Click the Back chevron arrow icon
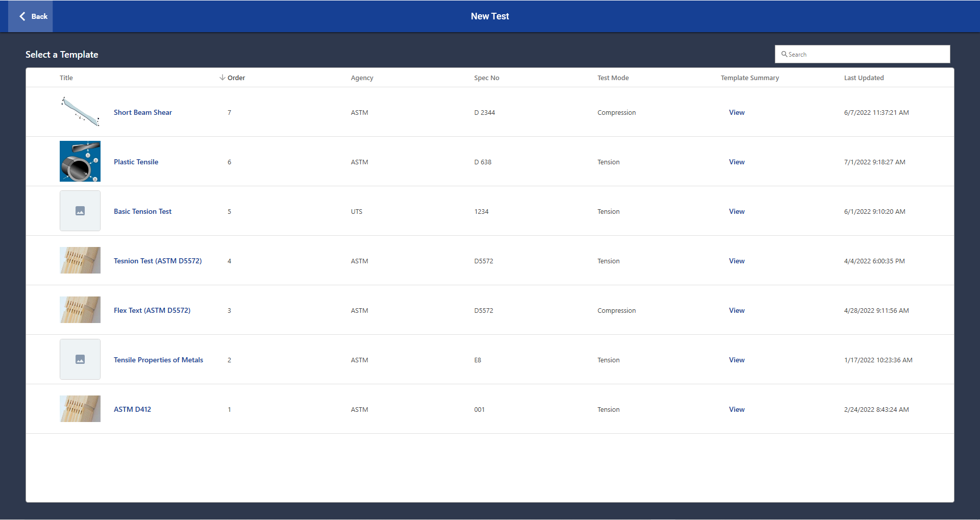This screenshot has width=980, height=520. click(x=22, y=16)
